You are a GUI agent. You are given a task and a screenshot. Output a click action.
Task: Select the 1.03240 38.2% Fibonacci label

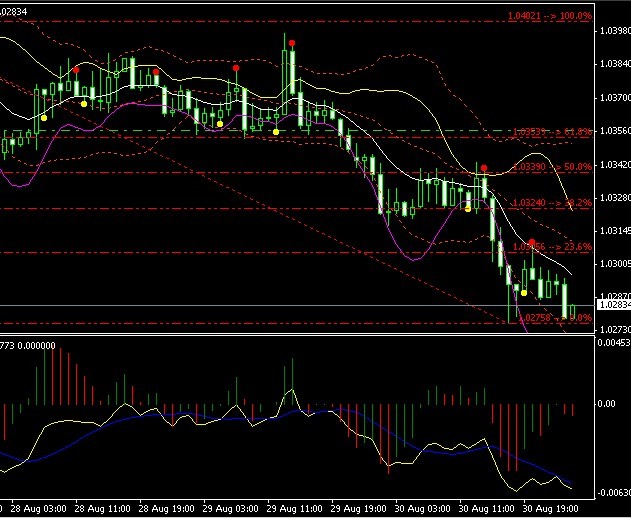[x=553, y=202]
